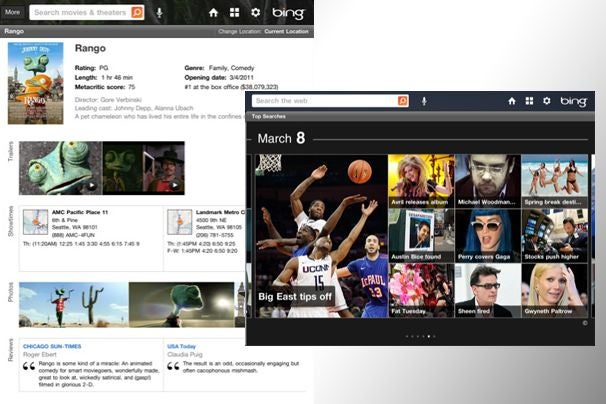Tap the highlighted page indicator dot
This screenshot has height=404, width=606.
(x=429, y=336)
